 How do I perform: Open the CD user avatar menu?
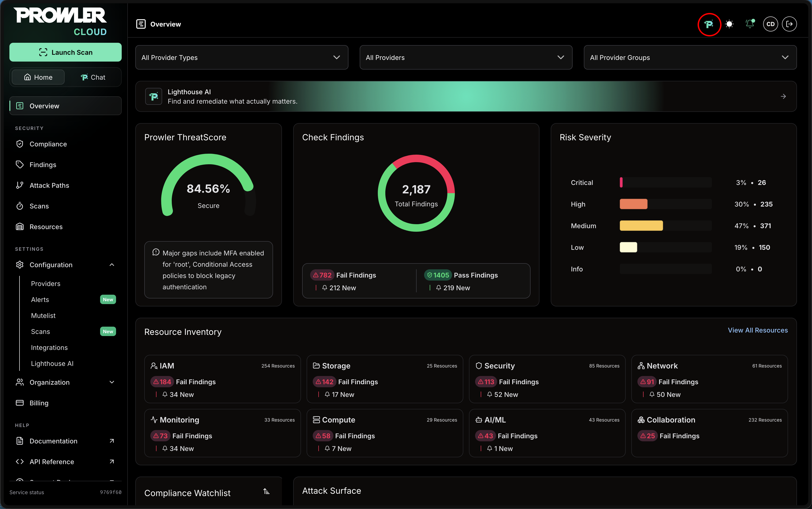[x=770, y=24]
